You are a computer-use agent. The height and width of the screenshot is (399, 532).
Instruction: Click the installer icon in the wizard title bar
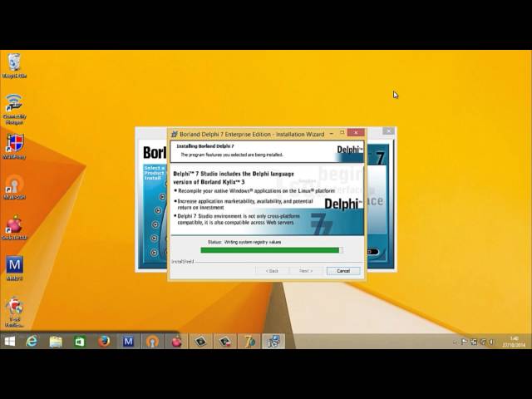coord(174,134)
